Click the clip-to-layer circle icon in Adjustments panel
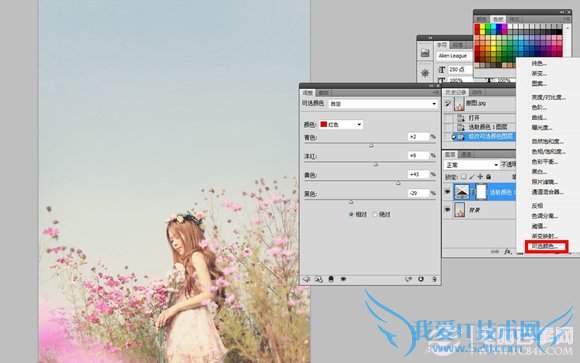The height and width of the screenshot is (363, 580). click(331, 279)
